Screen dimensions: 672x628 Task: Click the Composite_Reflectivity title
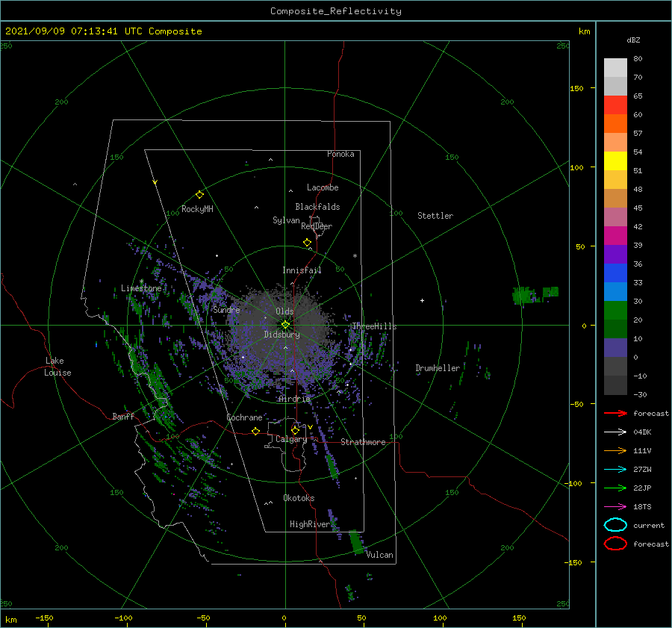336,11
